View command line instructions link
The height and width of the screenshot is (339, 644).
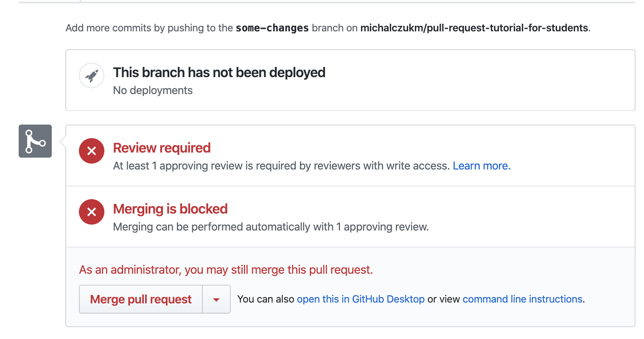(x=522, y=299)
